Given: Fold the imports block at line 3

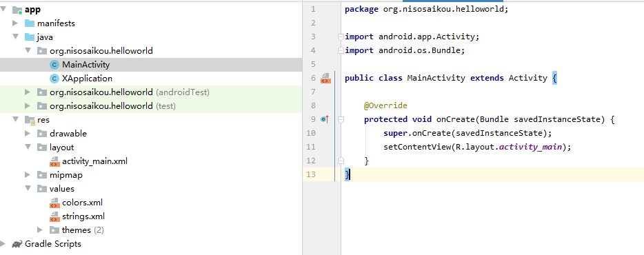Looking at the screenshot, I should click(341, 37).
